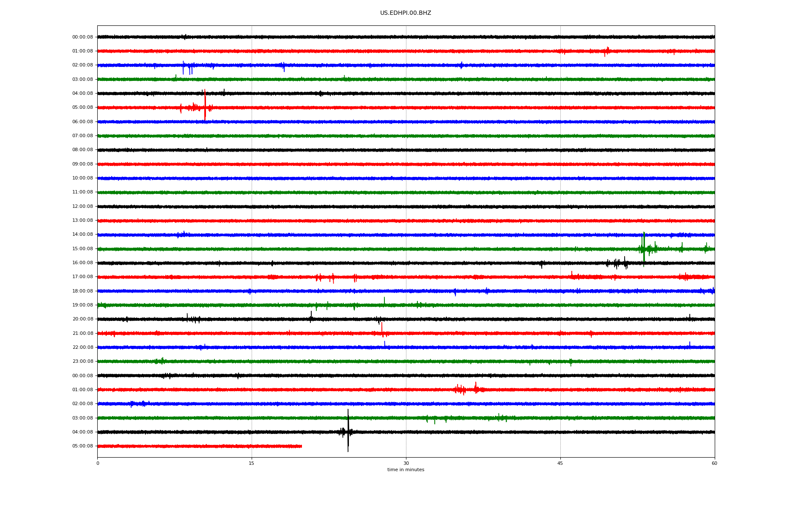Select the 15:00:08 trace time label

[x=82, y=249]
